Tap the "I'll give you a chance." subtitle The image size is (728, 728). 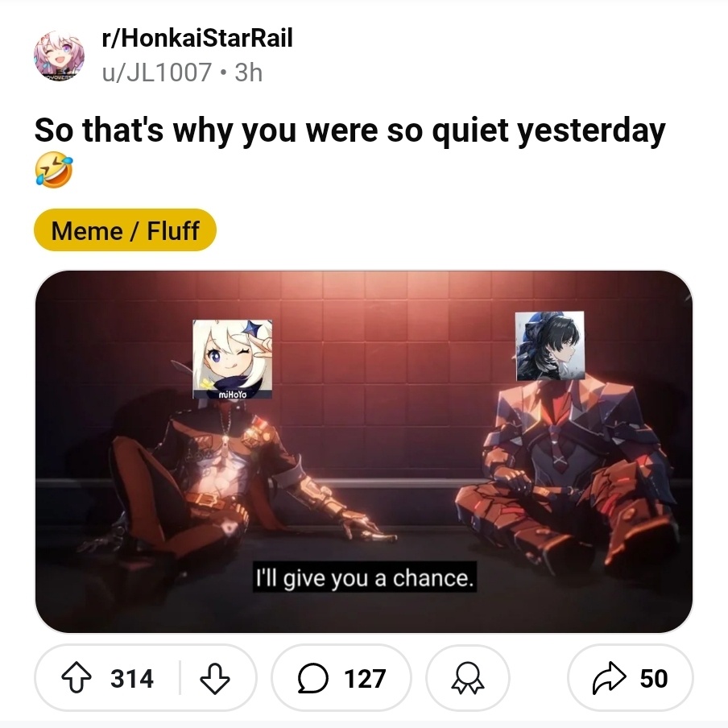coord(365,577)
